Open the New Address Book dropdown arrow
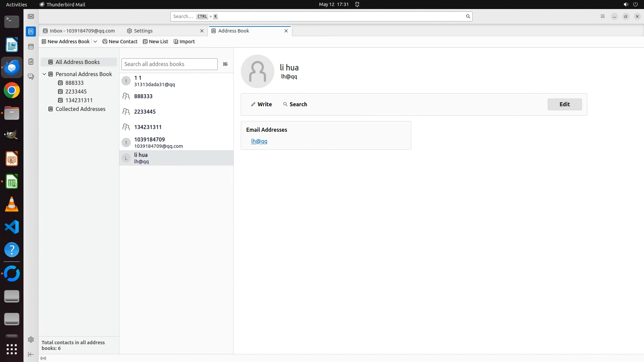644x362 pixels. 95,42
